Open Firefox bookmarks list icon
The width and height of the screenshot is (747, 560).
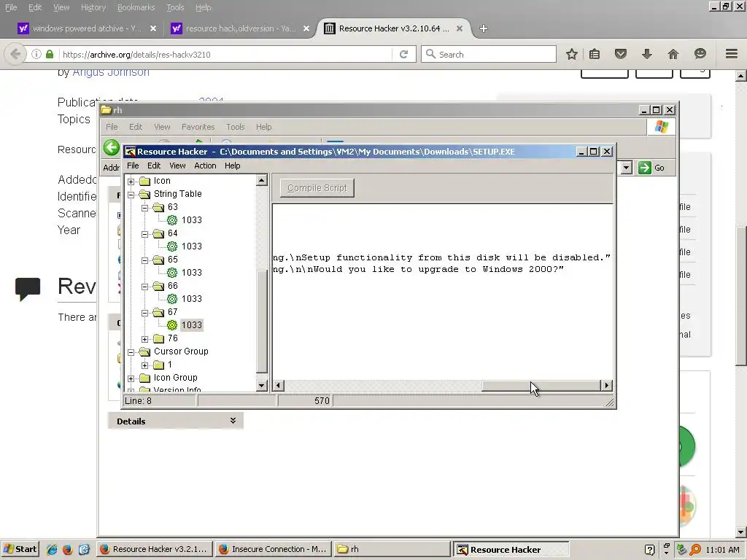coord(595,54)
